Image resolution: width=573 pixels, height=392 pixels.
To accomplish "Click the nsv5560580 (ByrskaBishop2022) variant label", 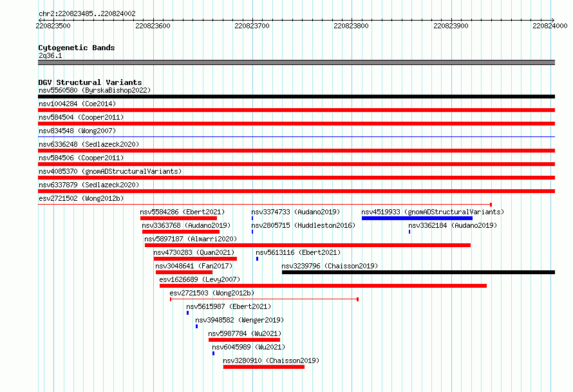I will coord(95,90).
